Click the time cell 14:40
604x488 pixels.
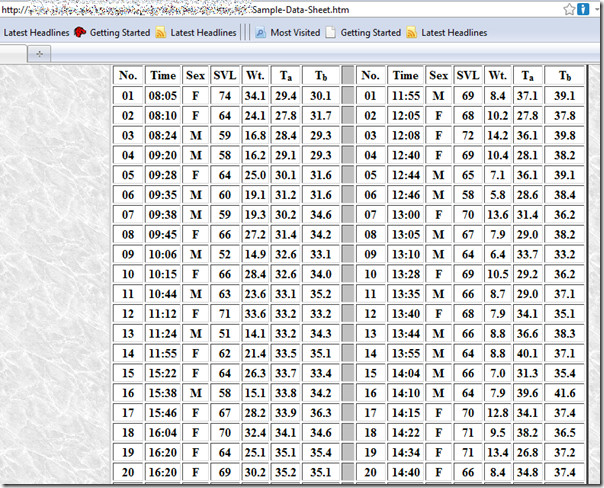406,472
